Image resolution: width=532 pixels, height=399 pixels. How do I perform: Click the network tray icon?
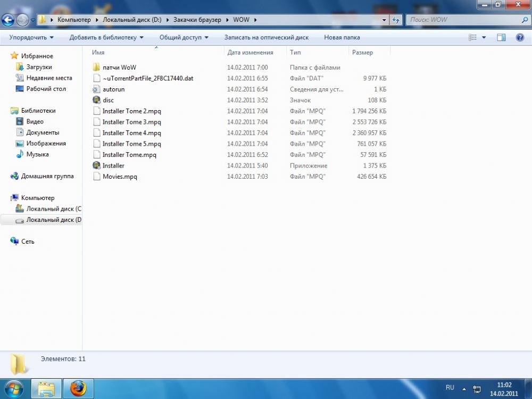tap(477, 389)
